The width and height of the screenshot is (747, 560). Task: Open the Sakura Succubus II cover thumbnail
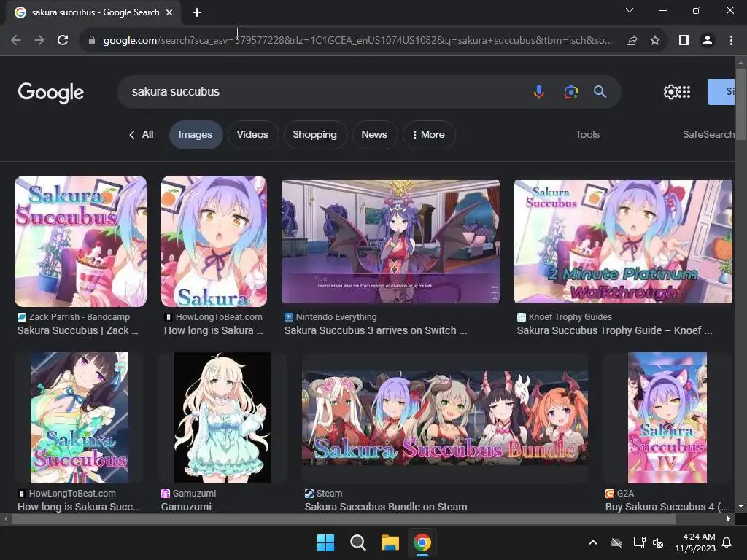coord(80,418)
